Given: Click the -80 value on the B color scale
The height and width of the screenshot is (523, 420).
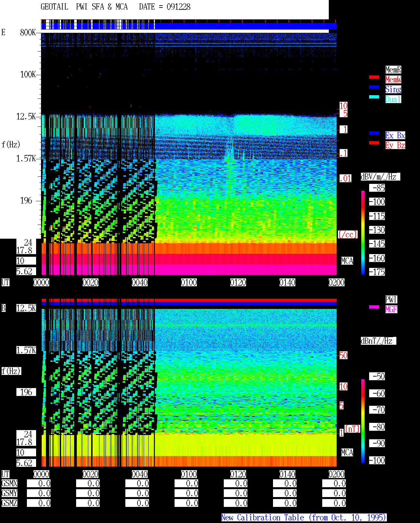Looking at the screenshot, I should (377, 427).
